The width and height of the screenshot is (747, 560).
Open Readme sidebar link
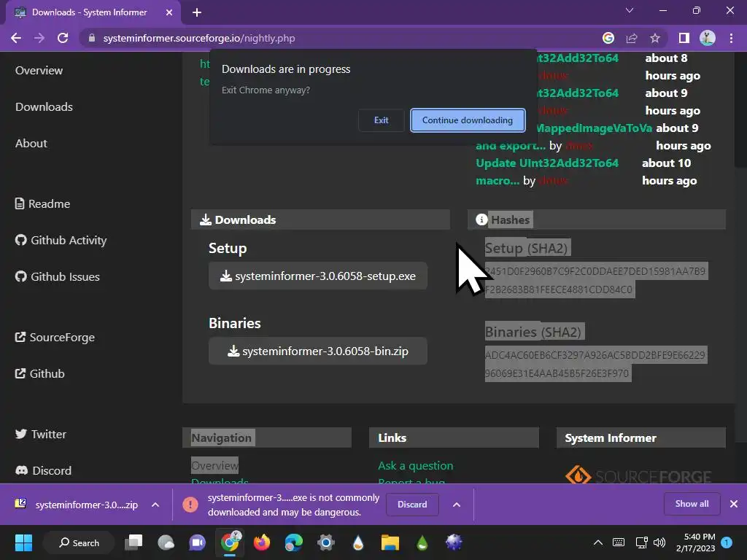click(x=42, y=204)
